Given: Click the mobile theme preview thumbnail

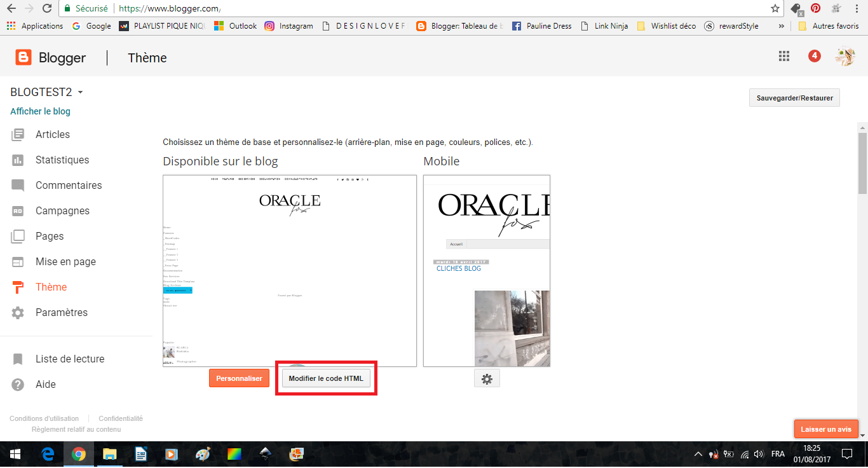Looking at the screenshot, I should pyautogui.click(x=487, y=271).
